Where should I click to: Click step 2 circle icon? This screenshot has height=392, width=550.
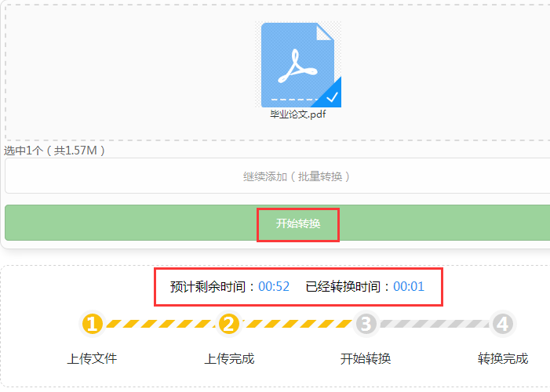pos(228,324)
